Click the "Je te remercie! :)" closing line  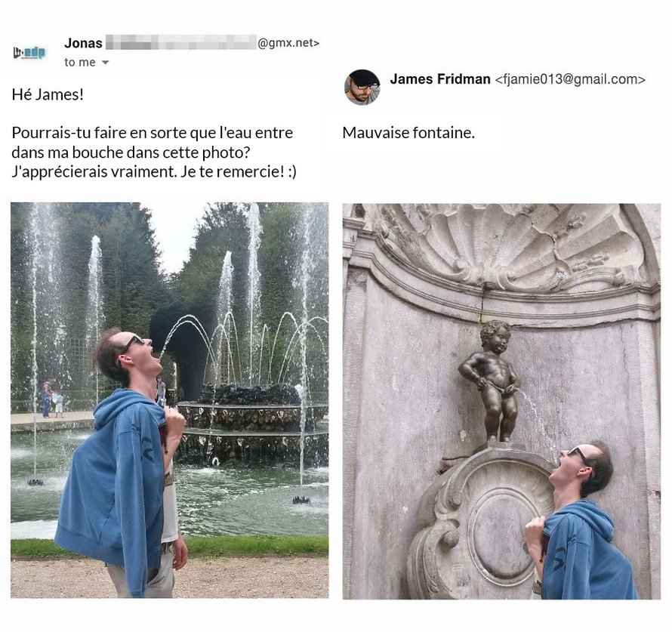239,172
